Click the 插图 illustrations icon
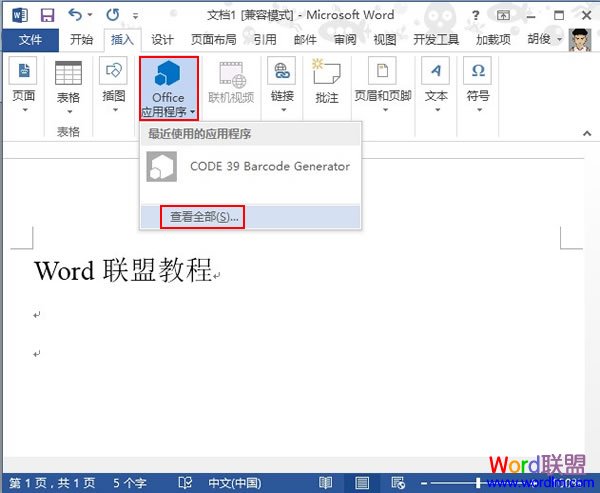 pos(114,80)
